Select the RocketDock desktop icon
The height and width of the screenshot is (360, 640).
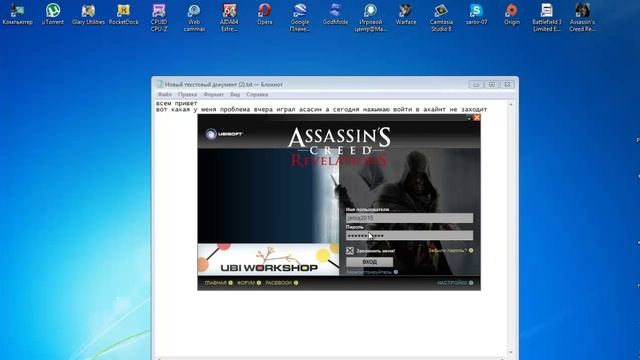tap(123, 14)
